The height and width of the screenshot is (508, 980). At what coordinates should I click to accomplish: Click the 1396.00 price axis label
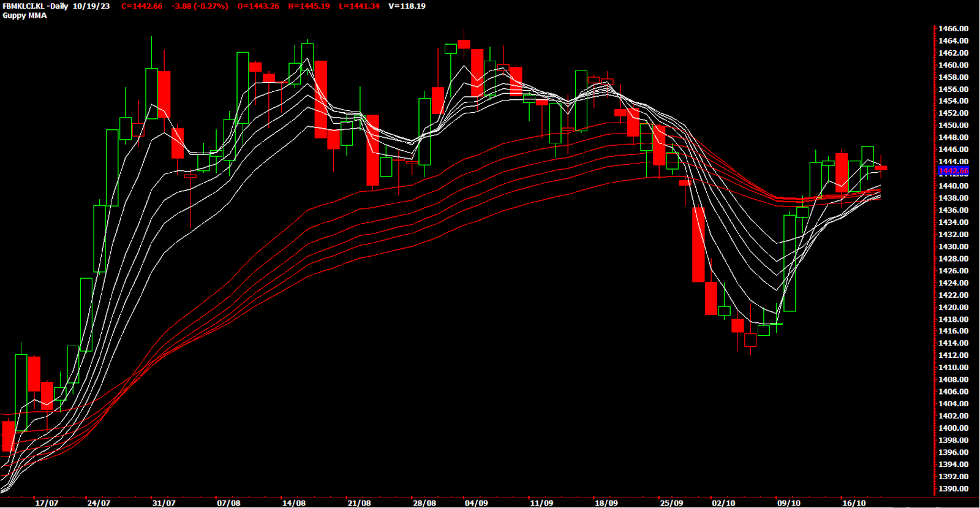point(953,452)
